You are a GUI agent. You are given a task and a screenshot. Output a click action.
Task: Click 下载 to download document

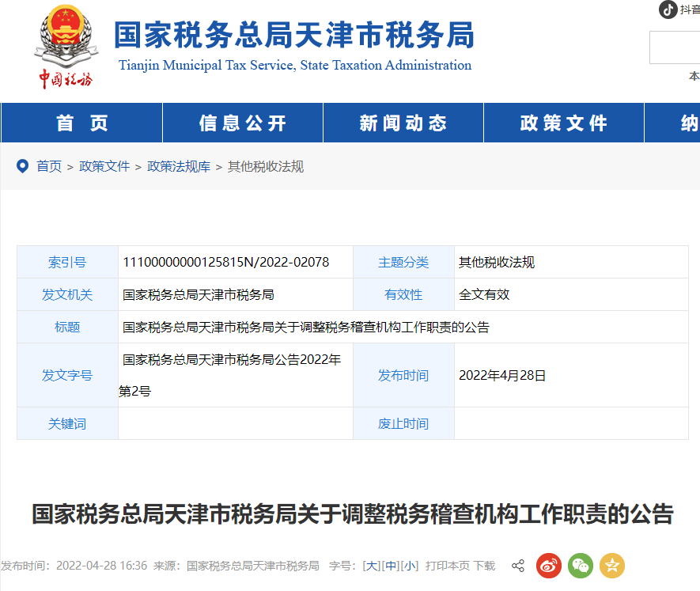coord(484,566)
